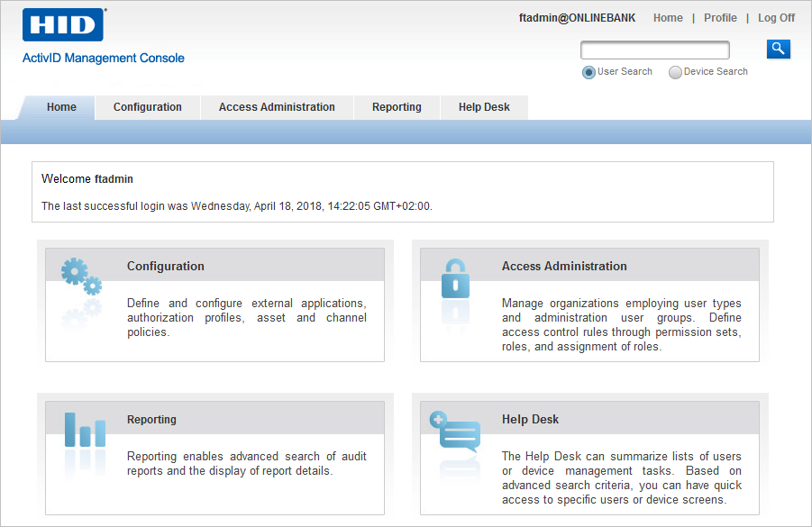Select the User Search radio button
This screenshot has width=812, height=527.
pyautogui.click(x=588, y=71)
